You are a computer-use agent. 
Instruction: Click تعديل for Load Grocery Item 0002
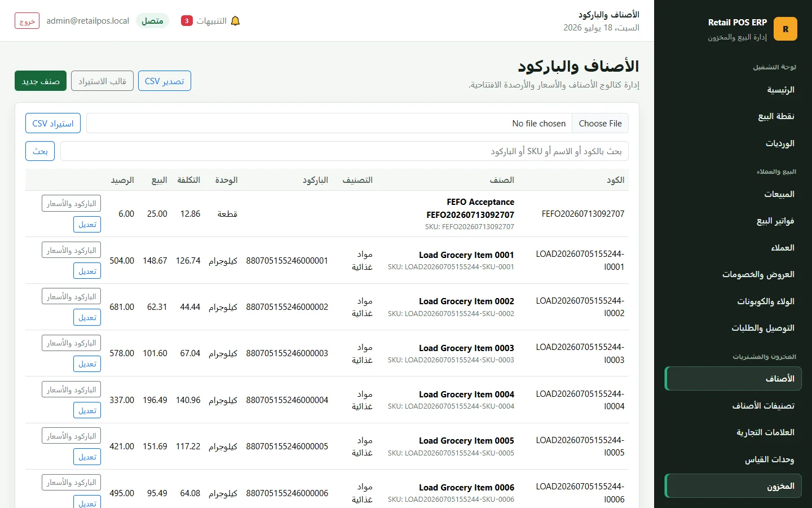pos(87,317)
